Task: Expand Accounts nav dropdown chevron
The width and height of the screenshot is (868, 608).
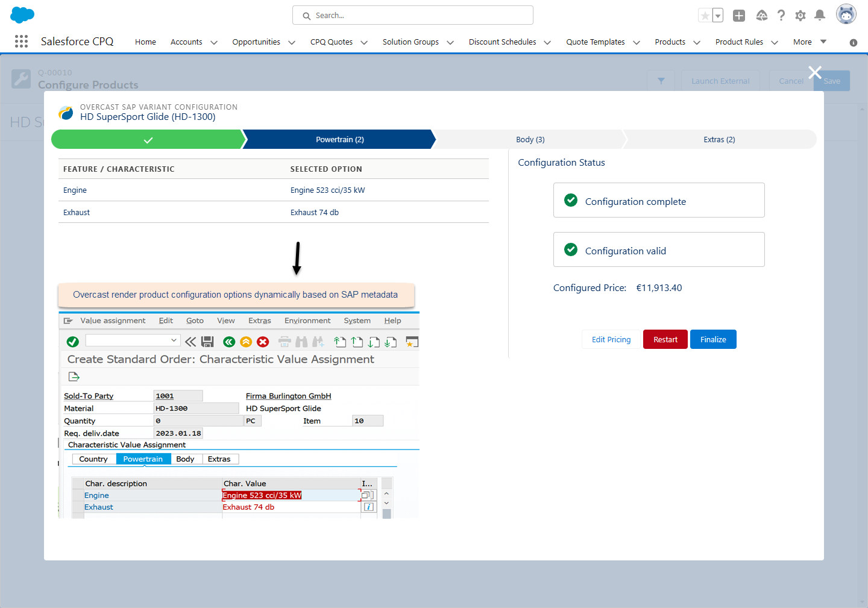Action: pyautogui.click(x=213, y=42)
